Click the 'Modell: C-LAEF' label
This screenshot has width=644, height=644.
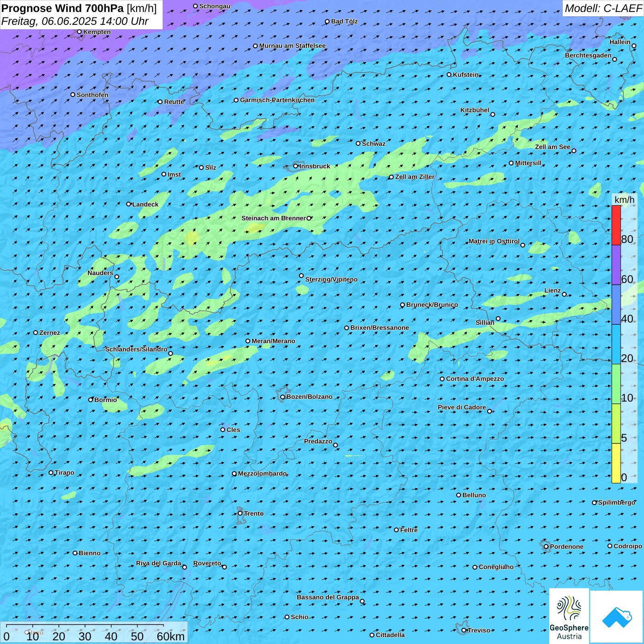(603, 8)
